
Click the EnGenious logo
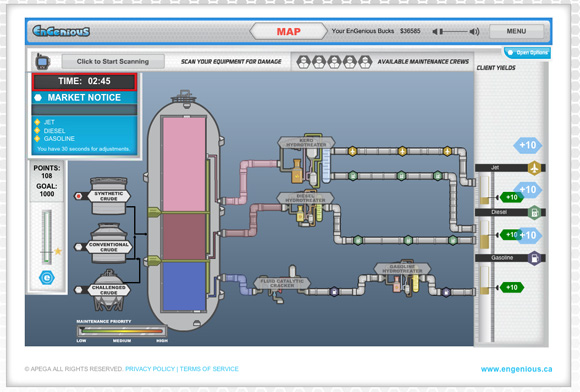(x=61, y=31)
